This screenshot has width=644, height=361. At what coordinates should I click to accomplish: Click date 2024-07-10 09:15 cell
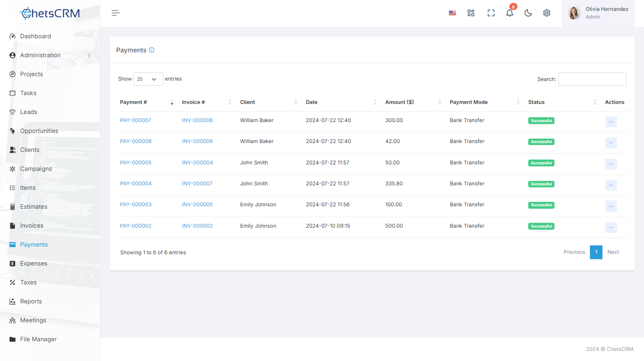pyautogui.click(x=328, y=226)
